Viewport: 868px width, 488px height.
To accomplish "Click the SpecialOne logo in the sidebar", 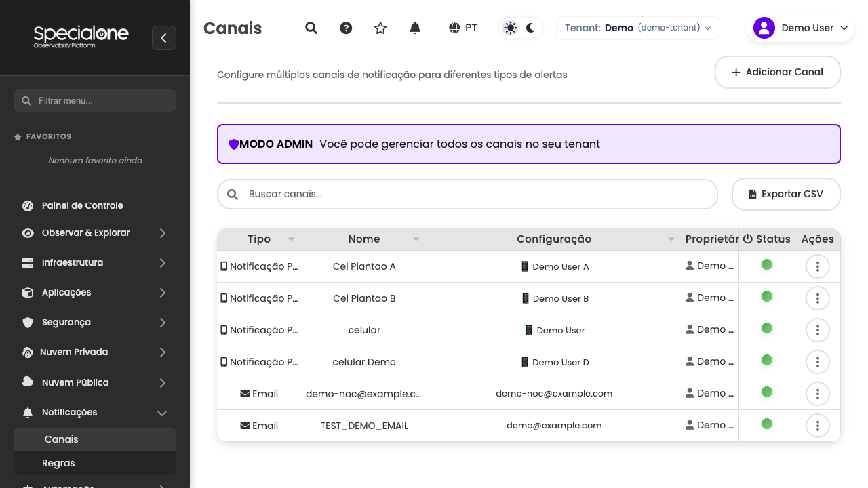I will pos(81,37).
